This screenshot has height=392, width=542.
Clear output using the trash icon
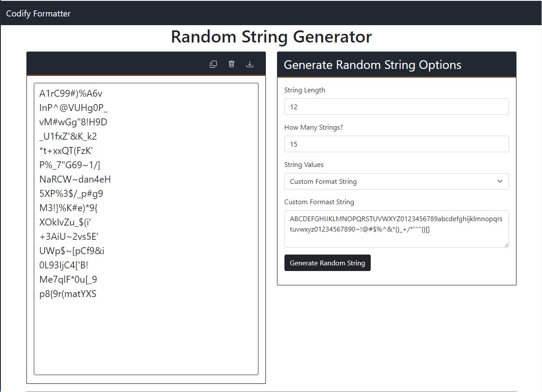coord(232,64)
